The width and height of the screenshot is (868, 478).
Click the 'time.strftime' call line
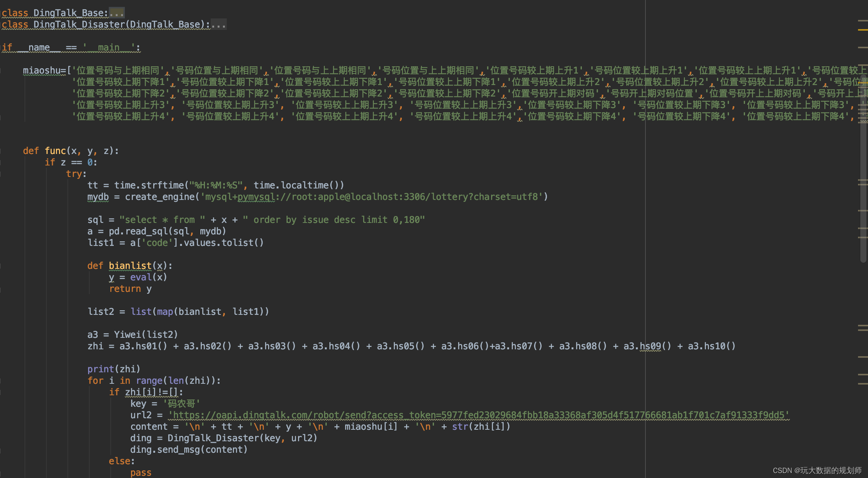(216, 185)
